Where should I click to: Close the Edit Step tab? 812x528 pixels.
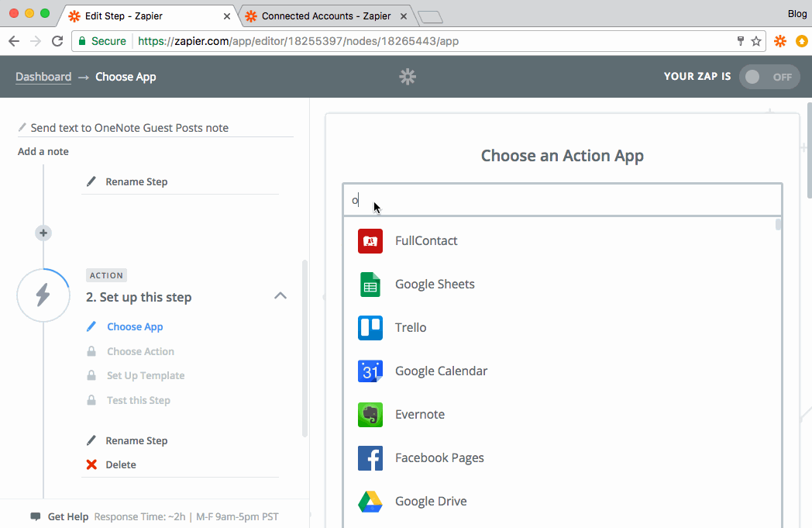click(227, 16)
